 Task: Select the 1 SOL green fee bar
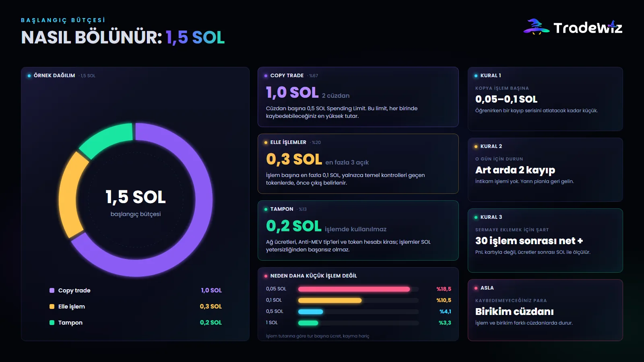[x=308, y=323]
